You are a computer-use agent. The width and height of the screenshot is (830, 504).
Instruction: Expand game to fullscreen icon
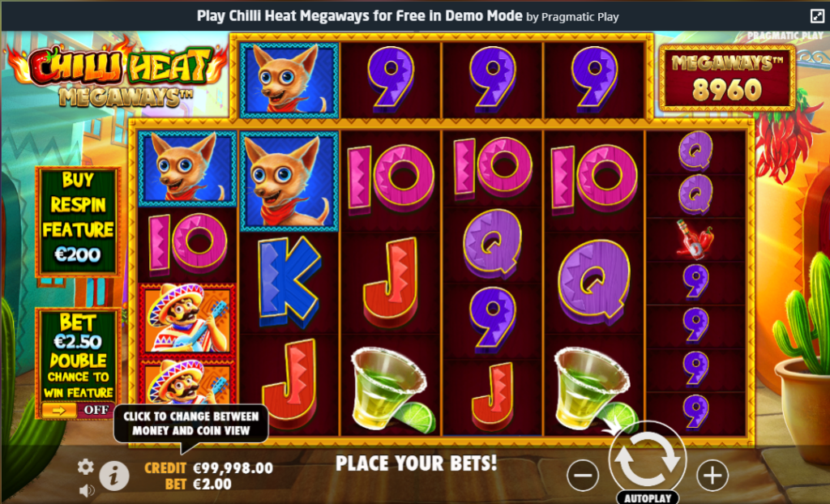[817, 16]
